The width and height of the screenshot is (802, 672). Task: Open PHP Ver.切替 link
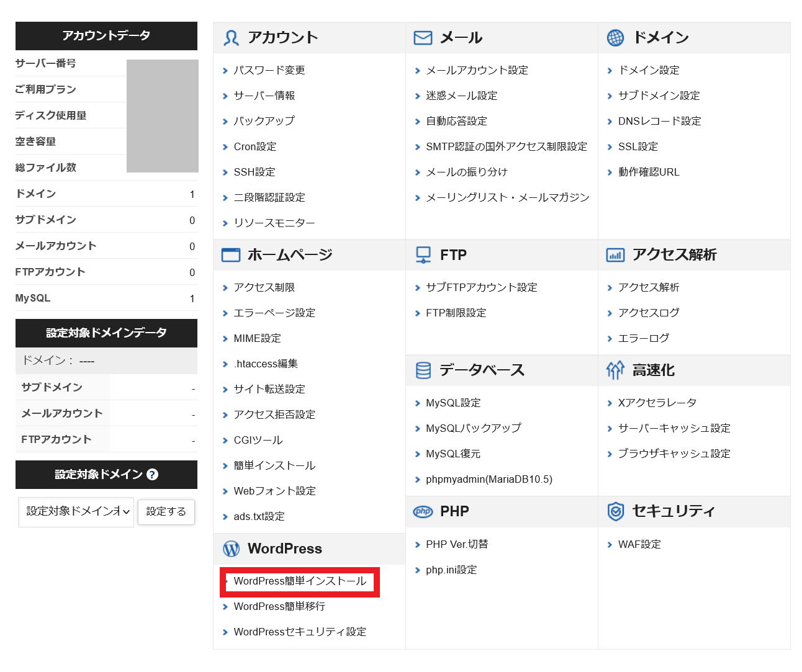click(x=457, y=544)
